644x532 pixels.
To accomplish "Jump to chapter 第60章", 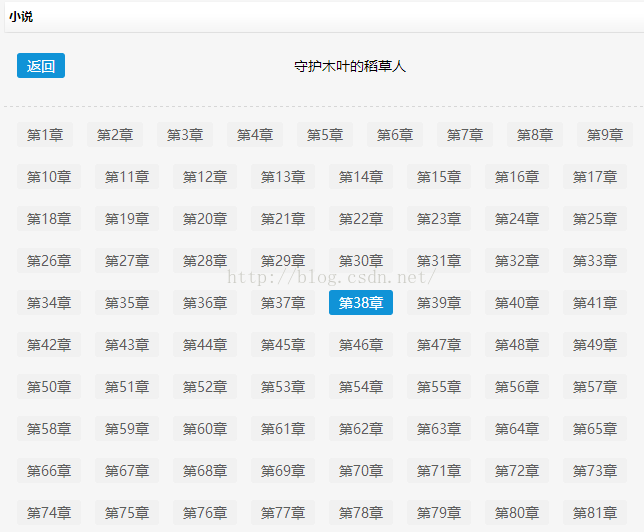I will (205, 428).
